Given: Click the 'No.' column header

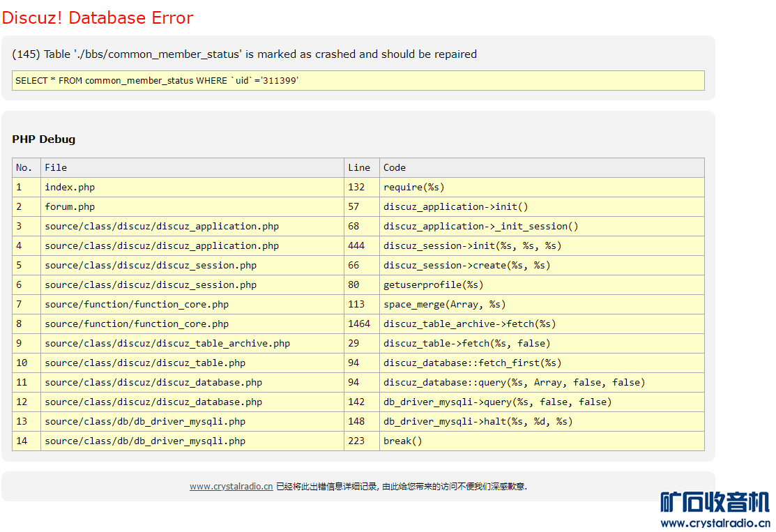Looking at the screenshot, I should [26, 168].
